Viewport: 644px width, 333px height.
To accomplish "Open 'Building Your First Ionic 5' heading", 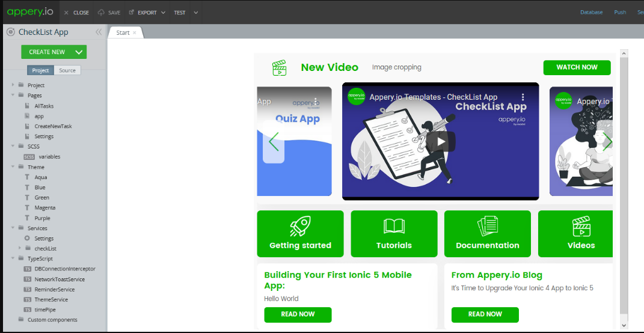I will coord(337,280).
